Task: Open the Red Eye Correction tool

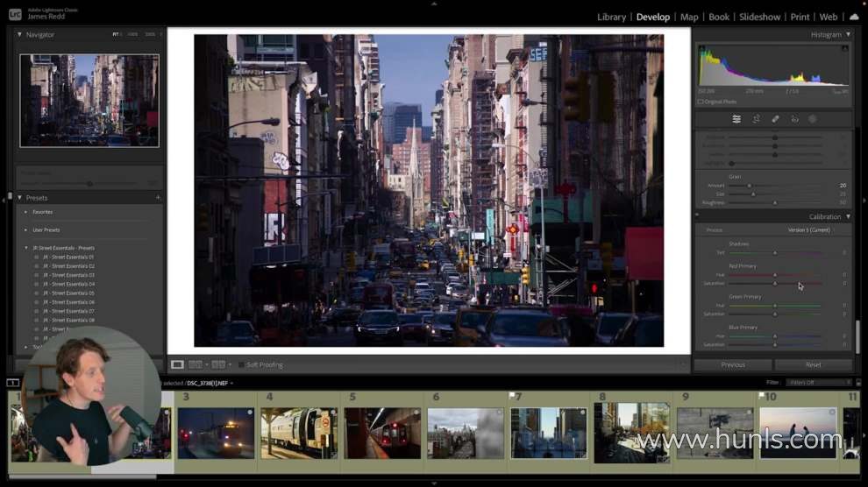Action: (x=794, y=119)
